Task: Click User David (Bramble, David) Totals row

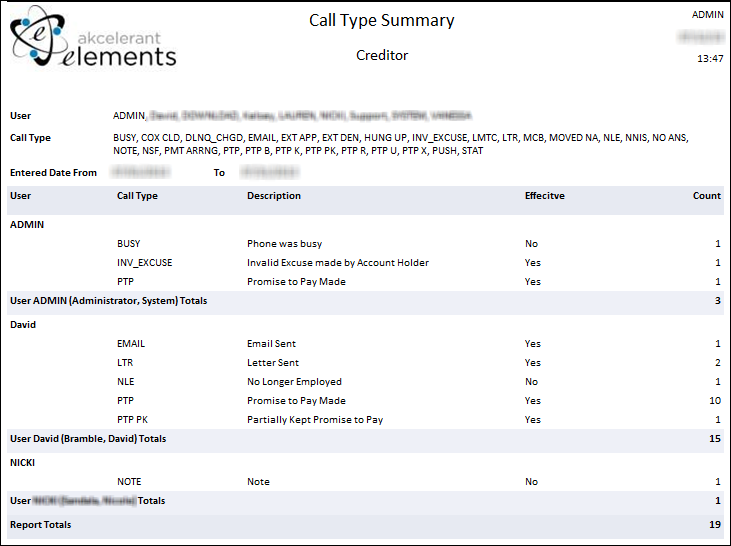Action: click(x=366, y=439)
